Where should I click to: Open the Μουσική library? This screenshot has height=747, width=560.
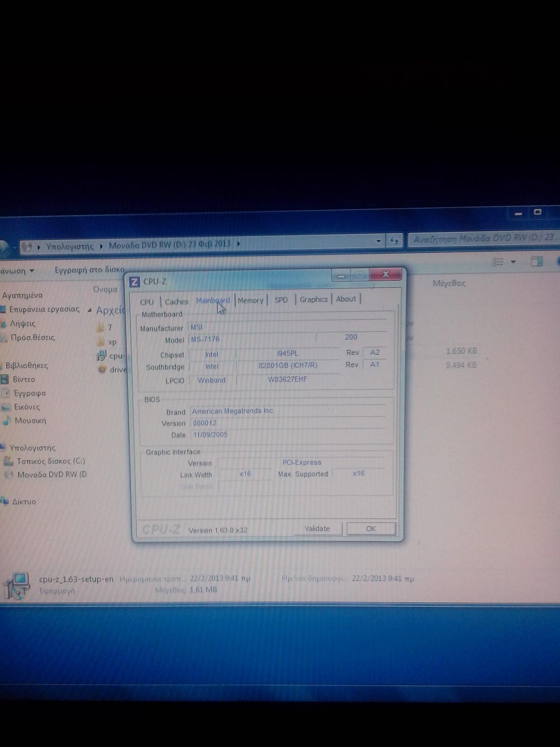[30, 421]
